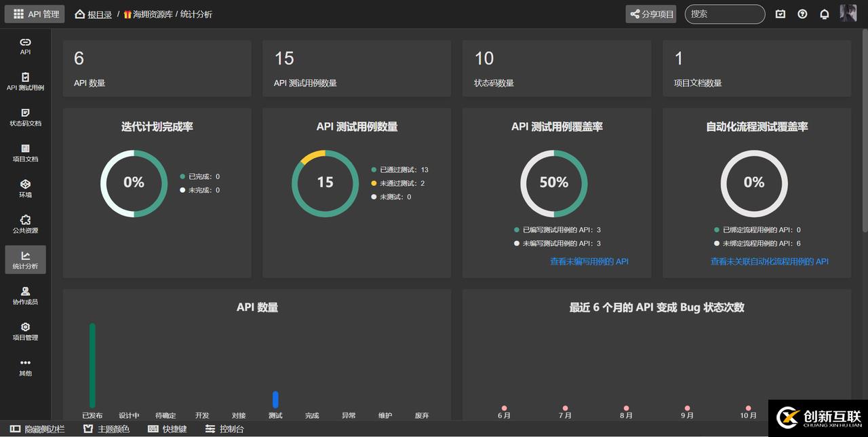Viewport: 868px width, 437px height.
Task: Click the vertical page scrollbar
Action: point(865,132)
